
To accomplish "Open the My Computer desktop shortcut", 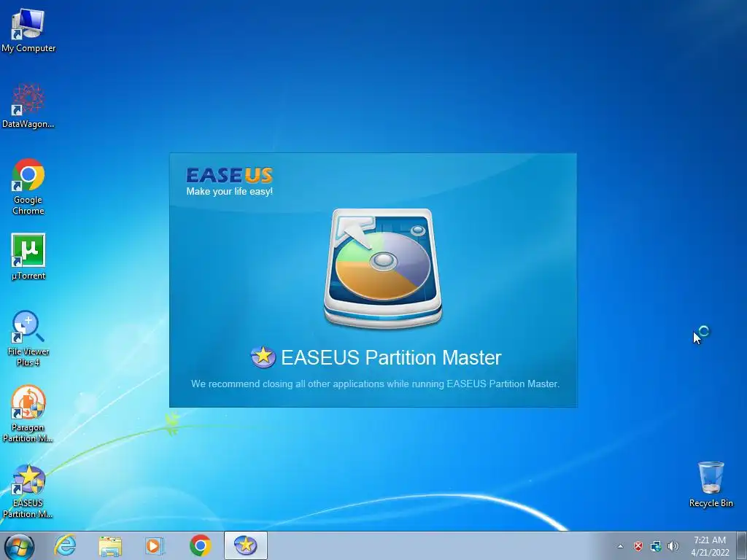I will point(28,29).
